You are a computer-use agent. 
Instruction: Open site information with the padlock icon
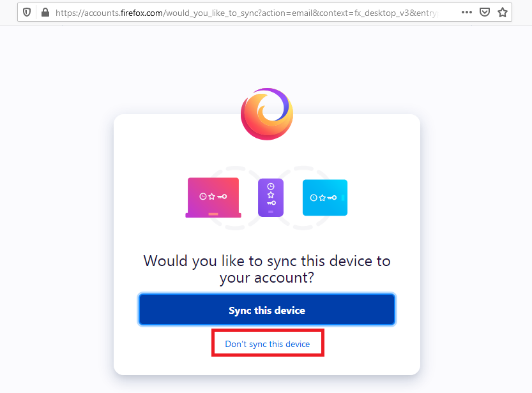pos(45,12)
